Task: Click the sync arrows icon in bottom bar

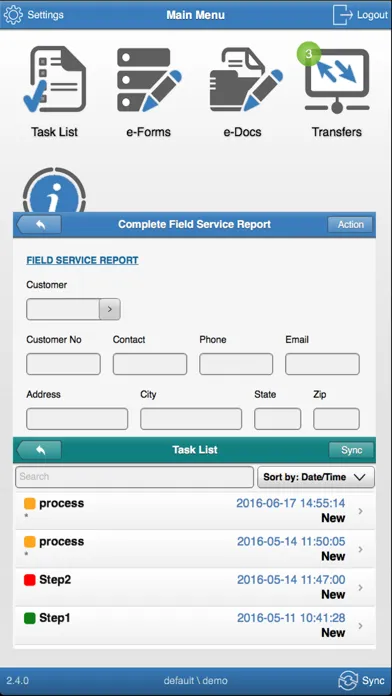Action: tap(348, 680)
